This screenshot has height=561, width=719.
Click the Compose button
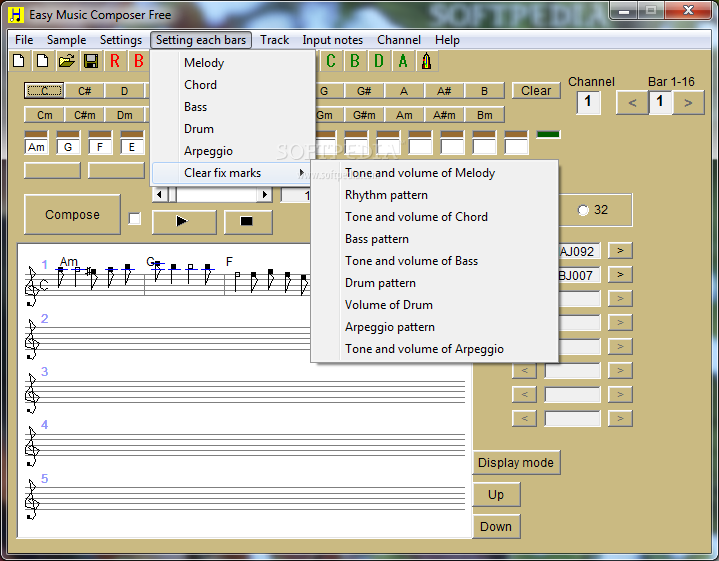[72, 215]
